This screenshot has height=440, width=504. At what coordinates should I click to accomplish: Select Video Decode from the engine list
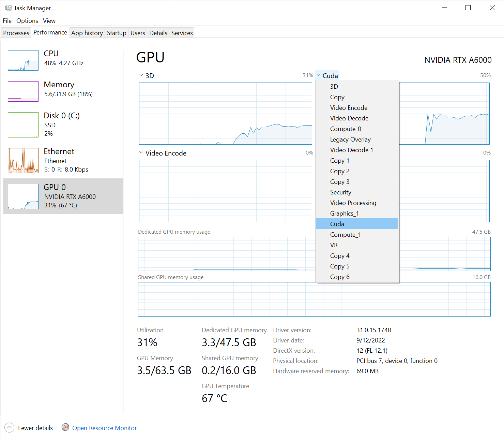(x=349, y=118)
